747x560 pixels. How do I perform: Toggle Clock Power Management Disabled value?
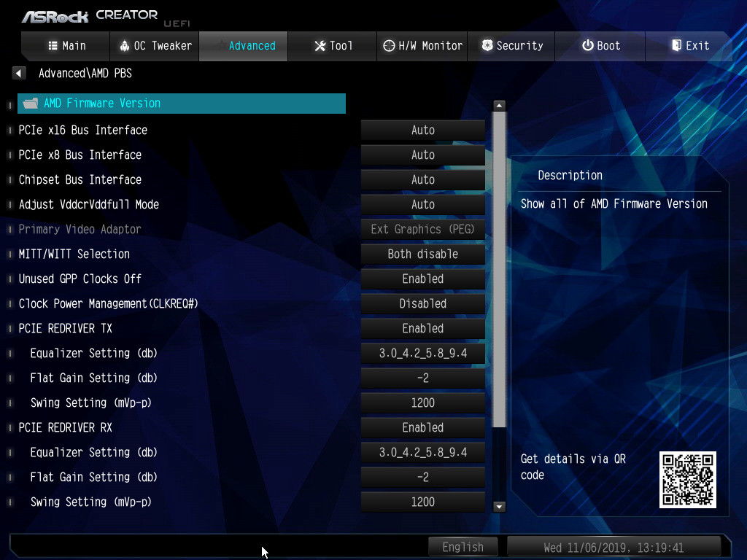[422, 303]
